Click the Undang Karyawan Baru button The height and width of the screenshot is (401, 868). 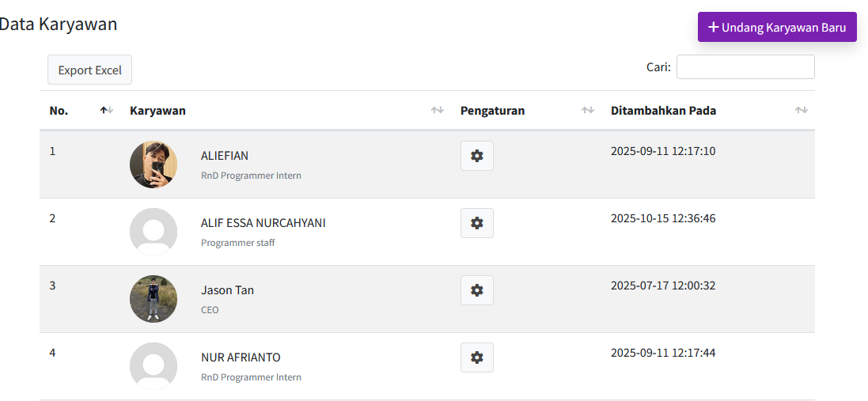pos(777,27)
